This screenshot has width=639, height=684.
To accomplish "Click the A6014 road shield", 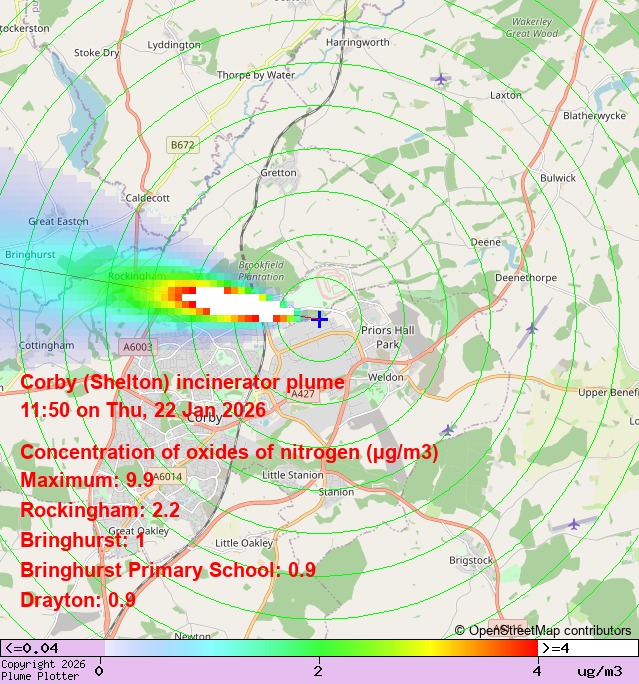I will tap(167, 477).
